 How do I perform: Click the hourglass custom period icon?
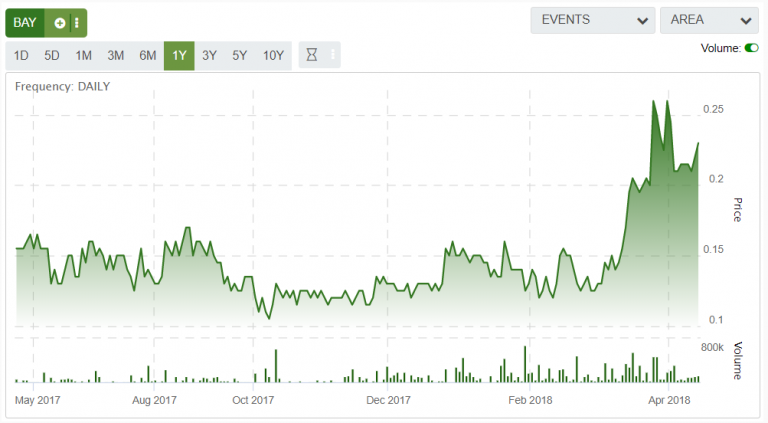[x=312, y=54]
